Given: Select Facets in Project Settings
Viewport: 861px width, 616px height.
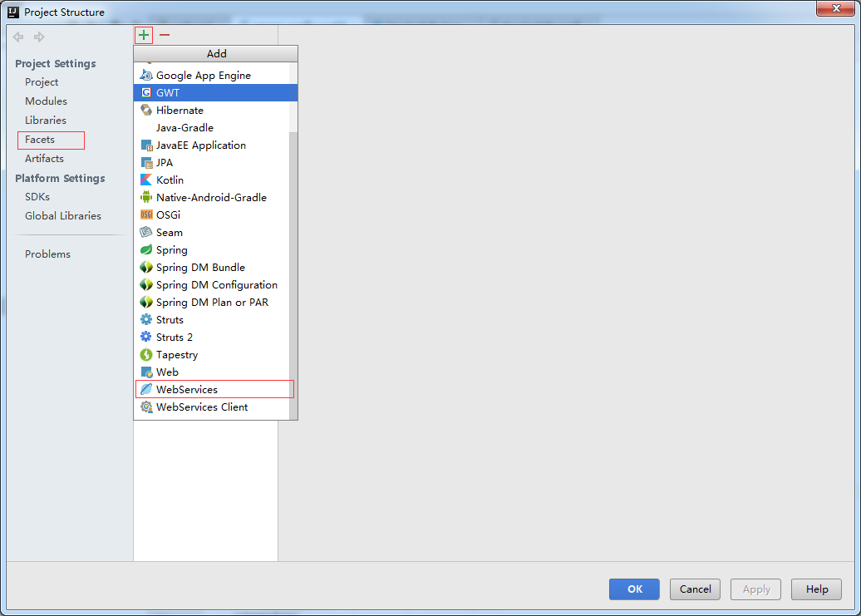Looking at the screenshot, I should click(x=40, y=140).
